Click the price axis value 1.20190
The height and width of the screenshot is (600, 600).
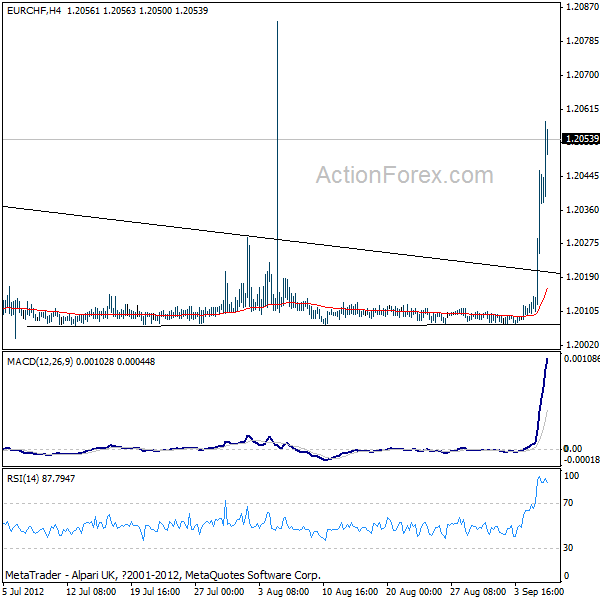point(582,277)
